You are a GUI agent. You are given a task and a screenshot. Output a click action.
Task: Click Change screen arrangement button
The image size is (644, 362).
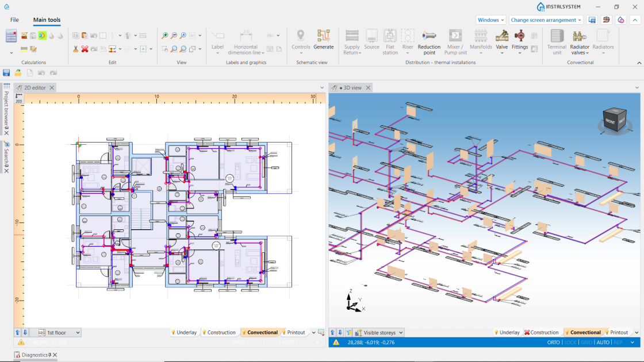coord(546,20)
